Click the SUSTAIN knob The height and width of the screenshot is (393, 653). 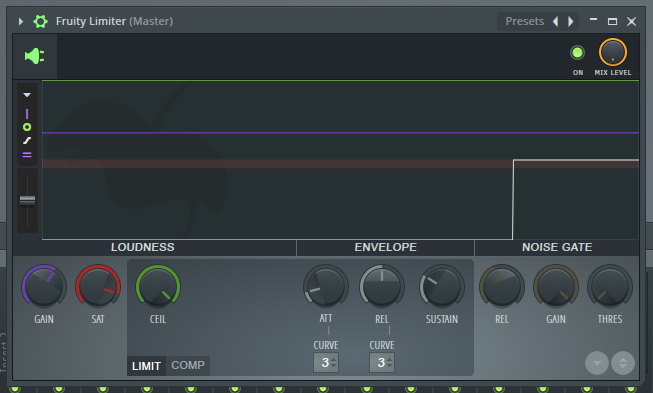click(x=441, y=286)
